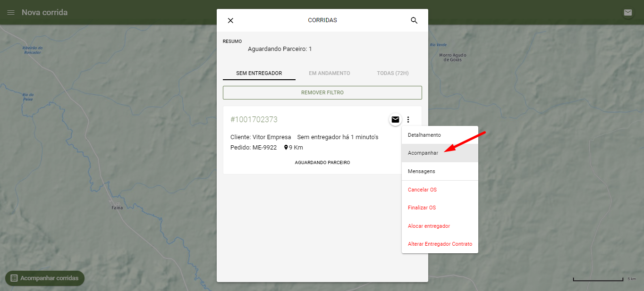Click the Cliente: Vitor Empresa text
Viewport: 644px width, 291px height.
(261, 137)
